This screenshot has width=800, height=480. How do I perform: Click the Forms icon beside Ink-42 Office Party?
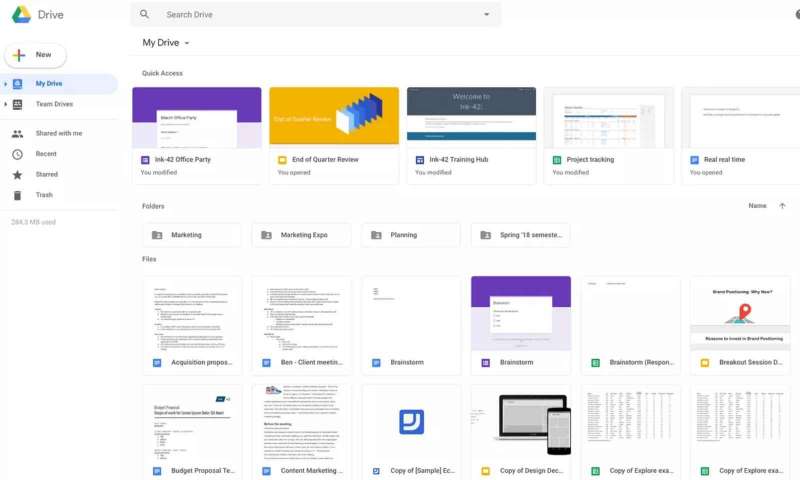[x=146, y=160]
